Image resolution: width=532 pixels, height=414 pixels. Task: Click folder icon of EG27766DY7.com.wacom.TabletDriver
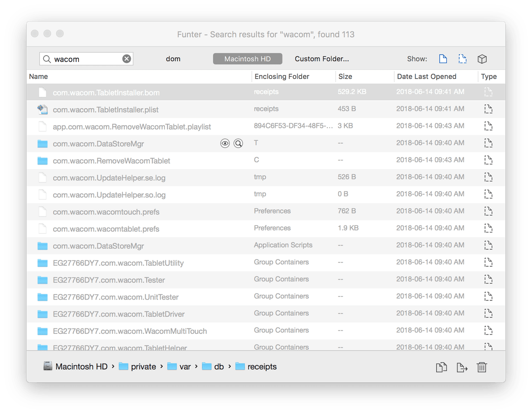tap(43, 314)
